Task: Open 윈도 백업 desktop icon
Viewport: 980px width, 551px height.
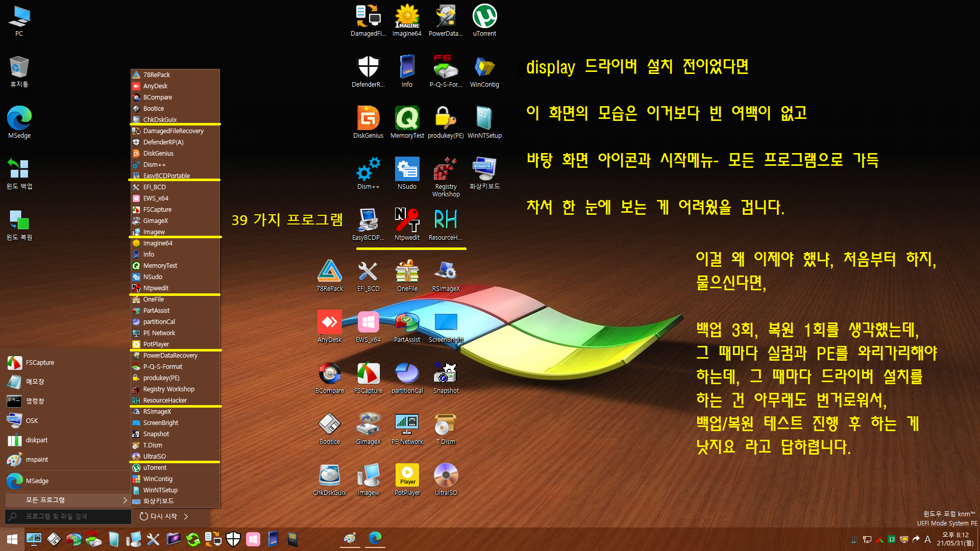Action: pos(19,173)
